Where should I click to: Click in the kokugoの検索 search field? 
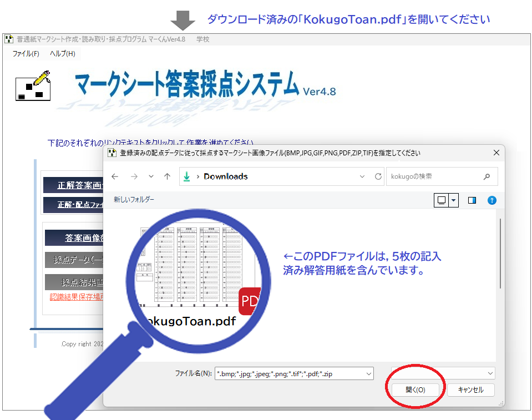(433, 176)
